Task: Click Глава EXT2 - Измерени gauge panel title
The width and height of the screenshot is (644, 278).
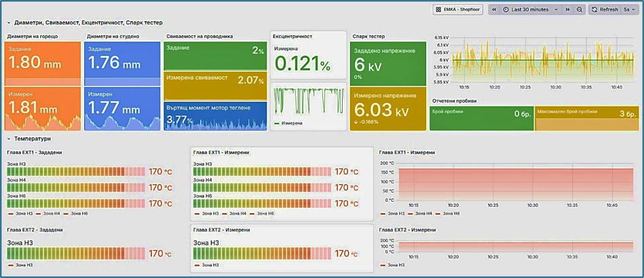Action: [221, 230]
